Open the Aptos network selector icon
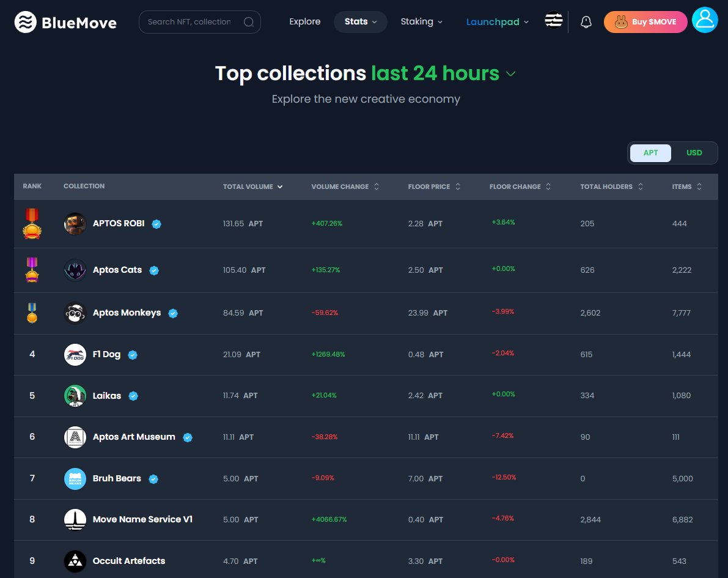Image resolution: width=728 pixels, height=578 pixels. 553,20
